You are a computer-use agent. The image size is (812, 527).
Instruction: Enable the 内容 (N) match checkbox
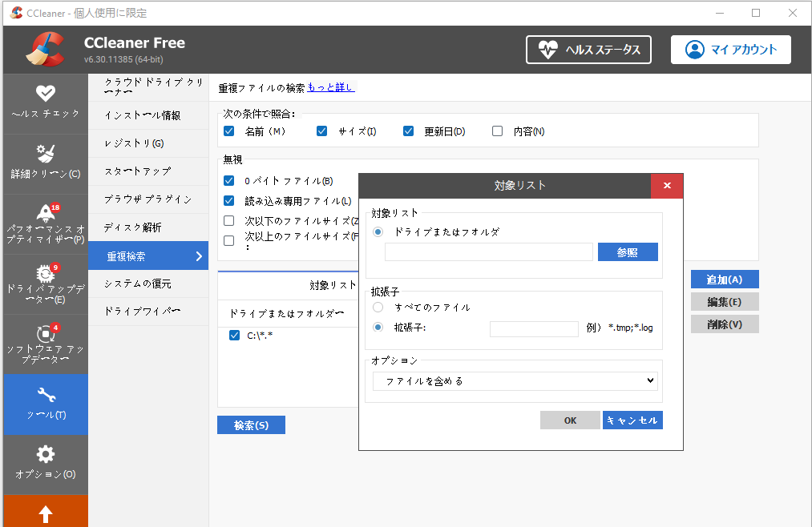pos(497,131)
